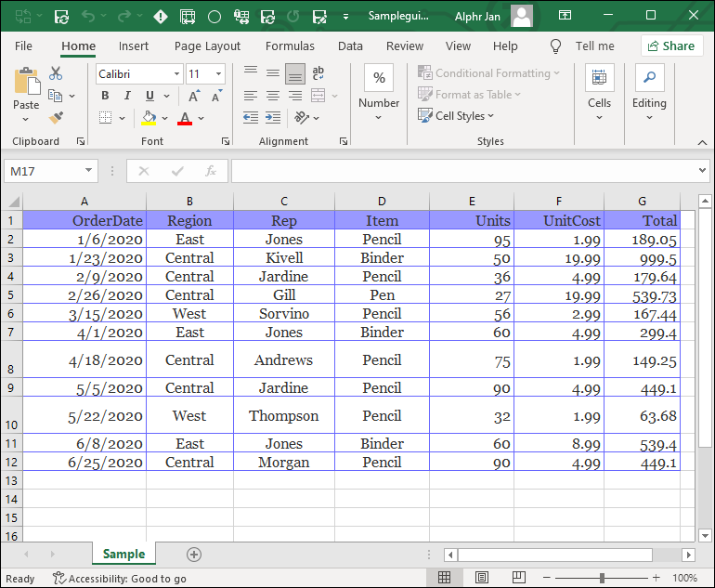The height and width of the screenshot is (588, 715).
Task: Click the Center horizontal alignment icon
Action: pos(273,96)
